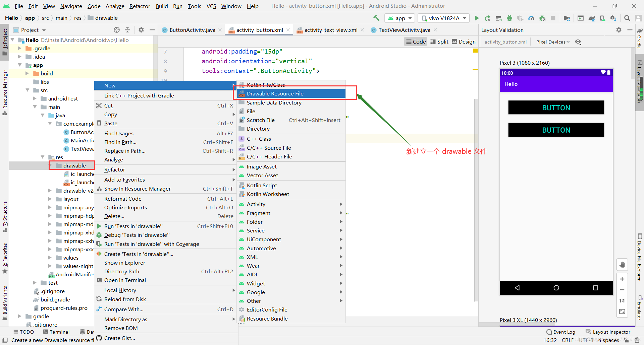Open Project panel settings gear
The height and width of the screenshot is (345, 644).
pos(141,30)
